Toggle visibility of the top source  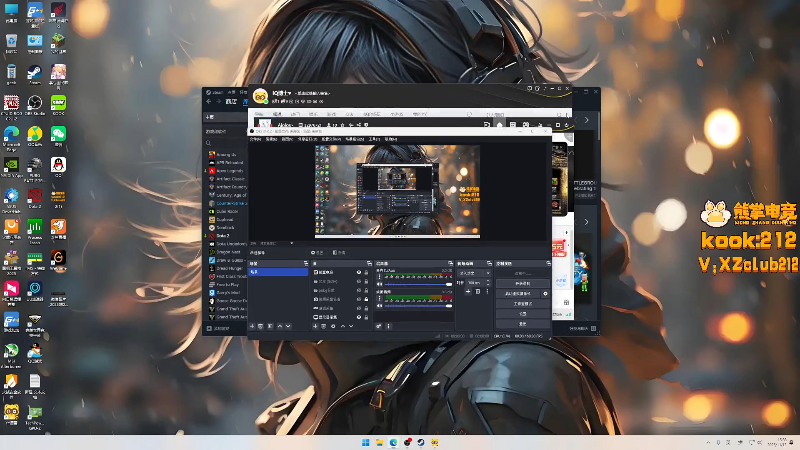359,272
